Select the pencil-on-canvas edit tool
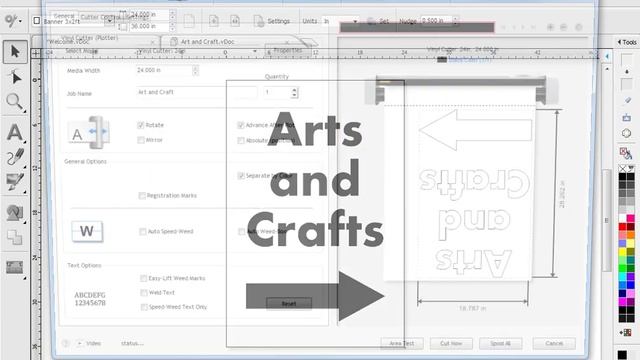640x360 pixels. pos(15,182)
